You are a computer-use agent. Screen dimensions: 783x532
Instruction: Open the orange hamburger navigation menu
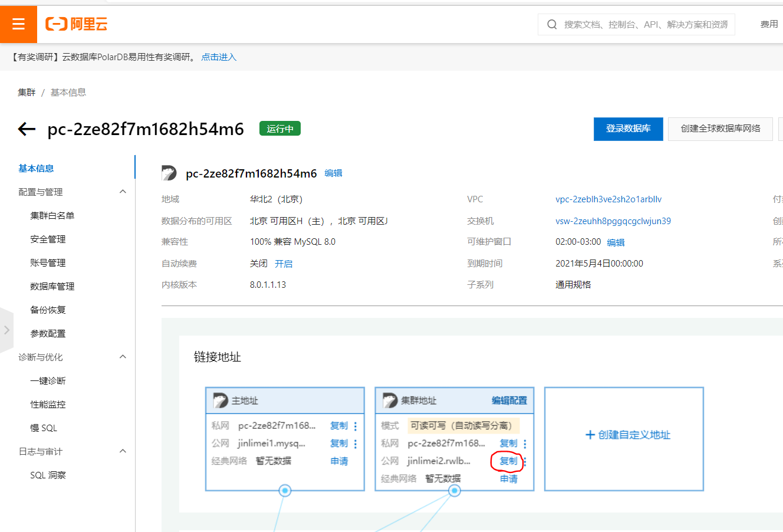(x=18, y=24)
